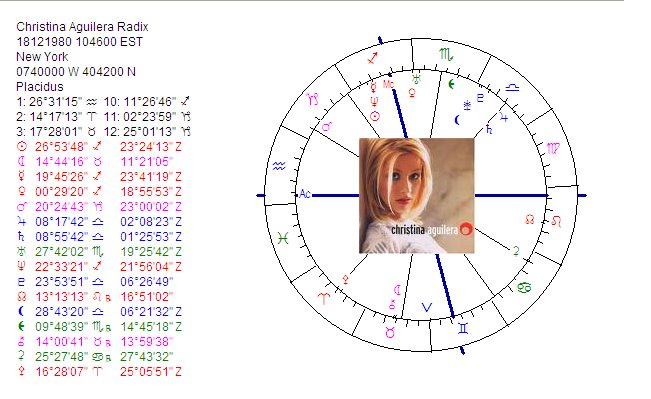
Task: Click the North Node glyph in the positions table
Action: [x=21, y=296]
